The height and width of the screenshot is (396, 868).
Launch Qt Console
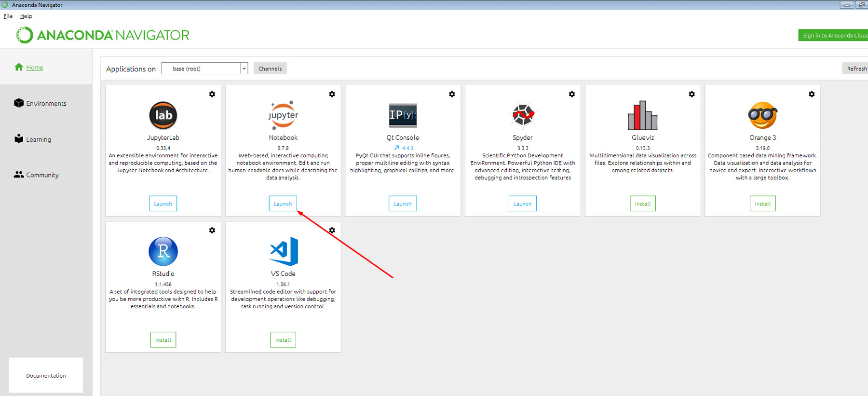click(403, 204)
